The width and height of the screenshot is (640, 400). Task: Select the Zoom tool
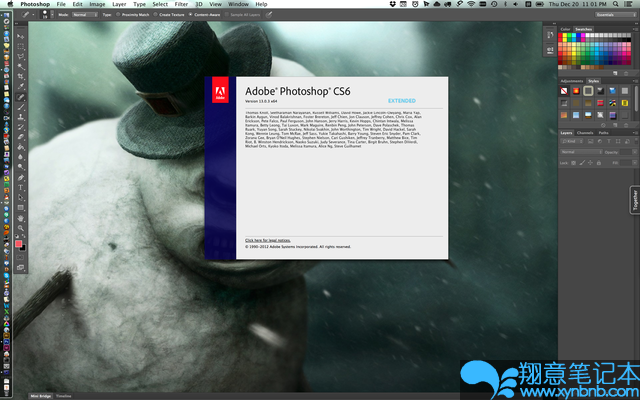[x=20, y=228]
